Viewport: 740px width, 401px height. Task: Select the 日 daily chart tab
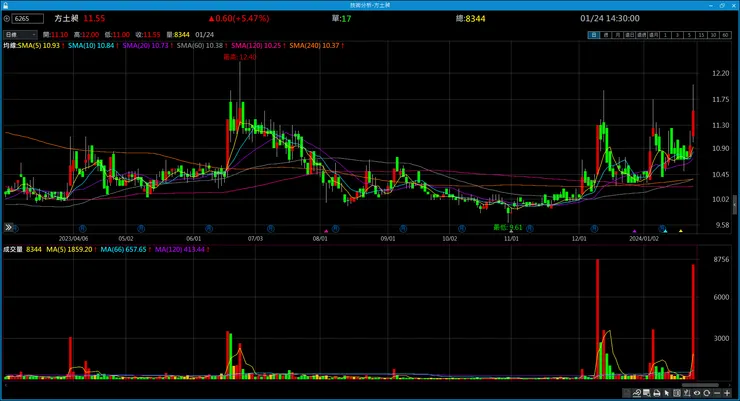coord(593,35)
